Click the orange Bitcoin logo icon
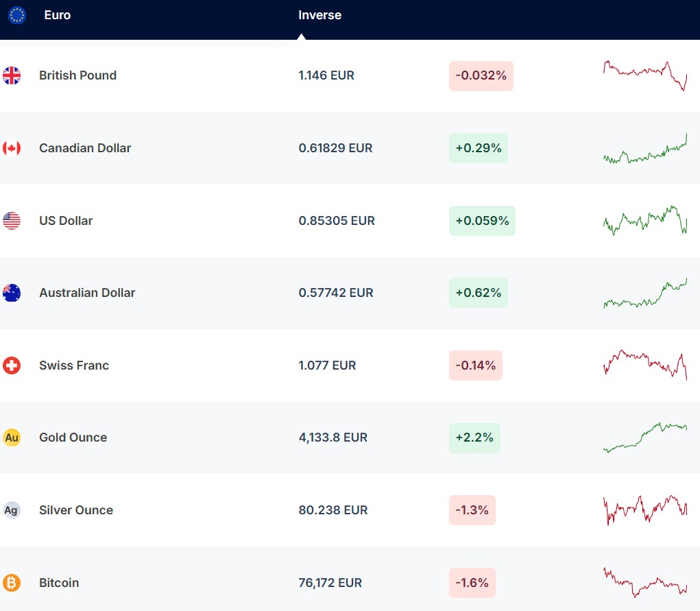The image size is (700, 611). coord(12,583)
